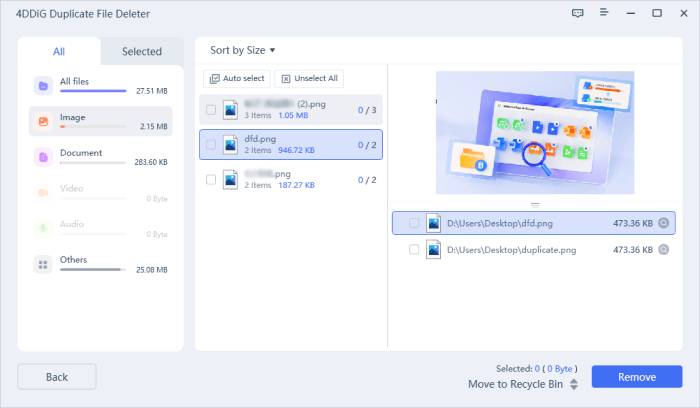This screenshot has width=700, height=408.
Task: Click the file icon of the 187.27 KB group
Action: [x=230, y=179]
